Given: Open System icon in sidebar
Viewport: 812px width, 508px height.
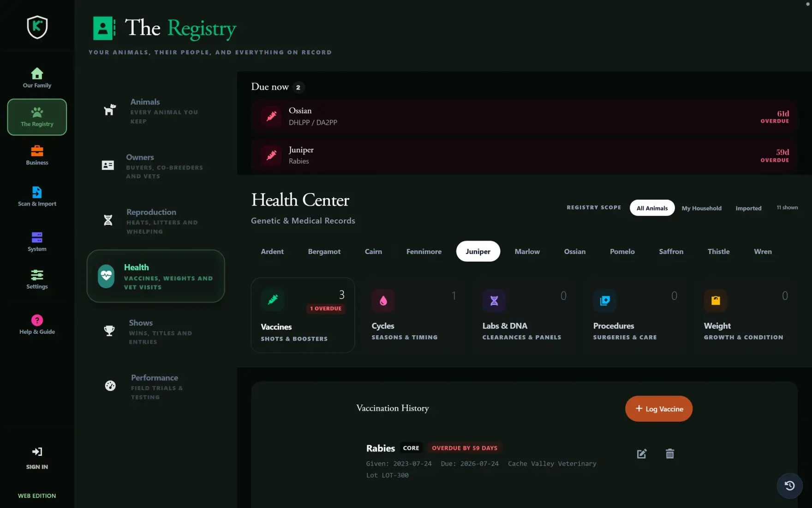Looking at the screenshot, I should pyautogui.click(x=37, y=237).
